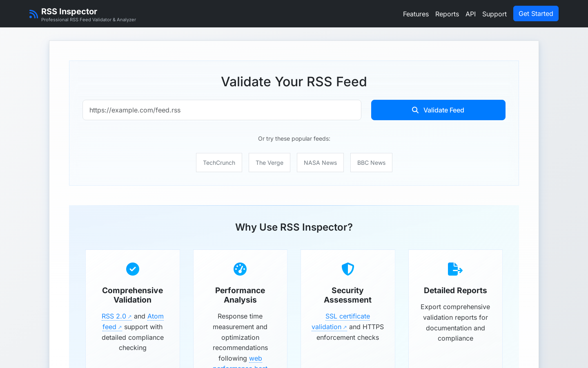
Task: Click the 'Validate Your RSS Feed' heading
Action: pyautogui.click(x=294, y=82)
